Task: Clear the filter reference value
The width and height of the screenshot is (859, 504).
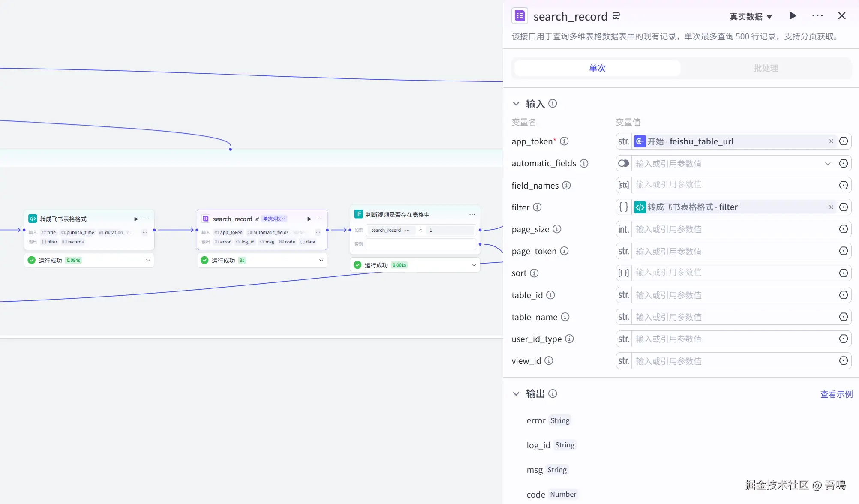Action: [x=831, y=207]
